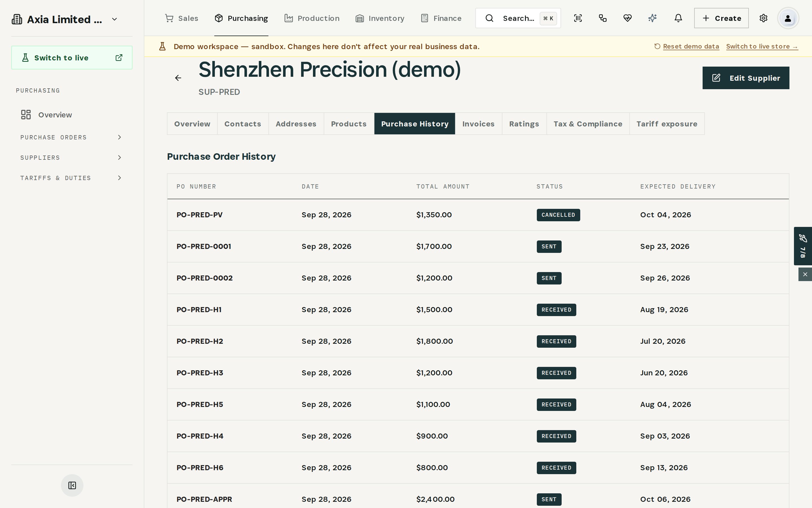Click Switch to live store link
812x508 pixels.
762,46
